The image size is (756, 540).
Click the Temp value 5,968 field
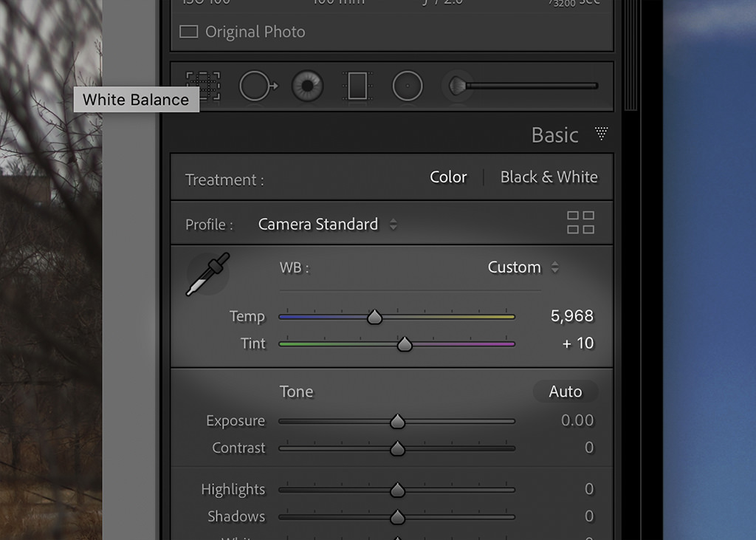click(572, 316)
